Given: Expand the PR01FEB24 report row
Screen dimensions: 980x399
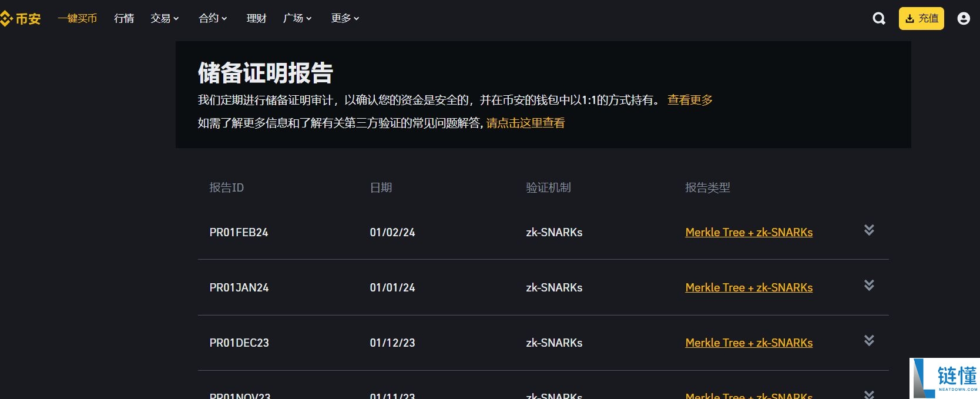Looking at the screenshot, I should 869,230.
